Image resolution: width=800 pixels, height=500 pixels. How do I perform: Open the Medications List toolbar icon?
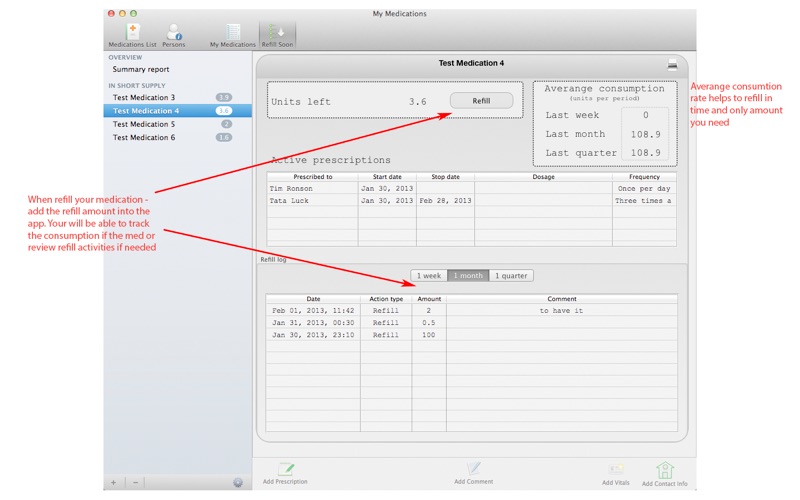click(x=132, y=32)
